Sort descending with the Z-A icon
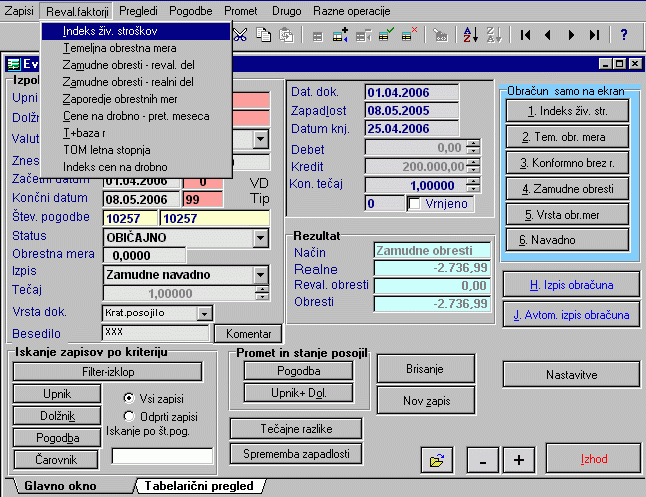 [494, 35]
